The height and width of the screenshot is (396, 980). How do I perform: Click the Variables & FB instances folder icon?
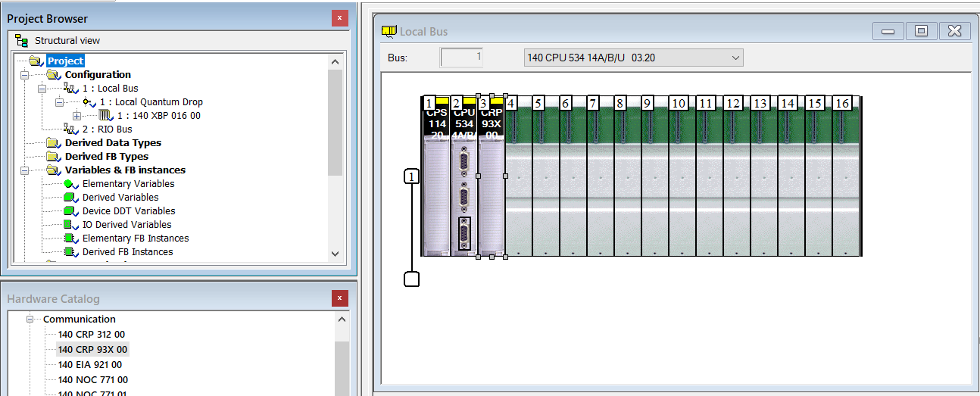tap(54, 170)
